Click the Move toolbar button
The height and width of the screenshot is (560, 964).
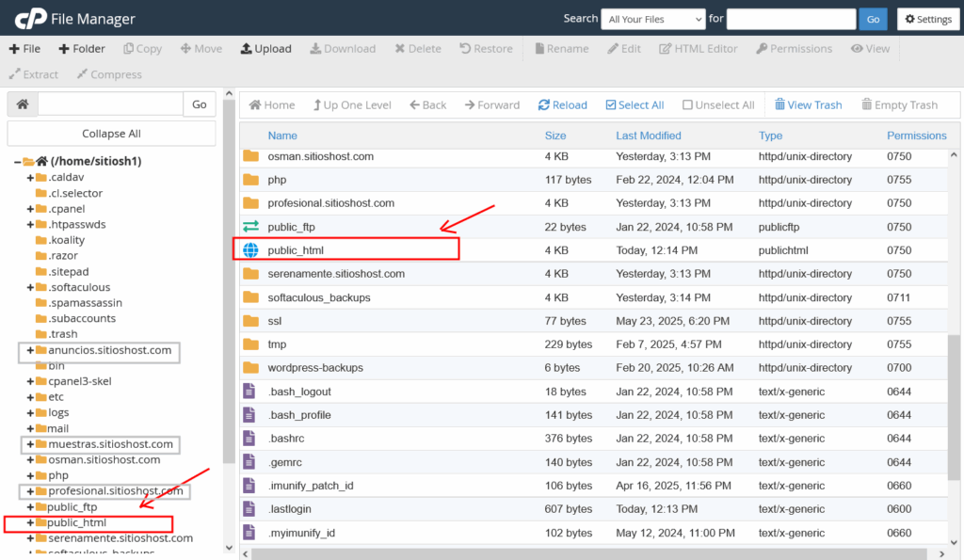201,49
